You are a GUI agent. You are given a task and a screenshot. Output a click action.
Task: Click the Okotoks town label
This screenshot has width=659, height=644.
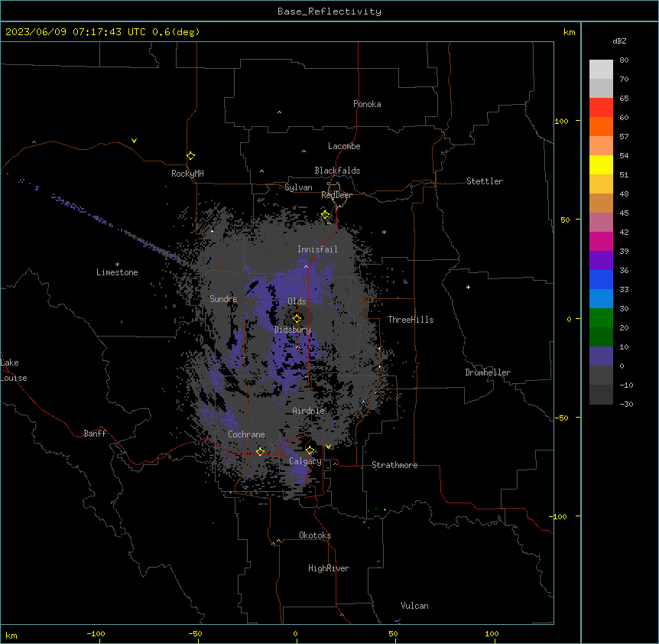pyautogui.click(x=315, y=535)
